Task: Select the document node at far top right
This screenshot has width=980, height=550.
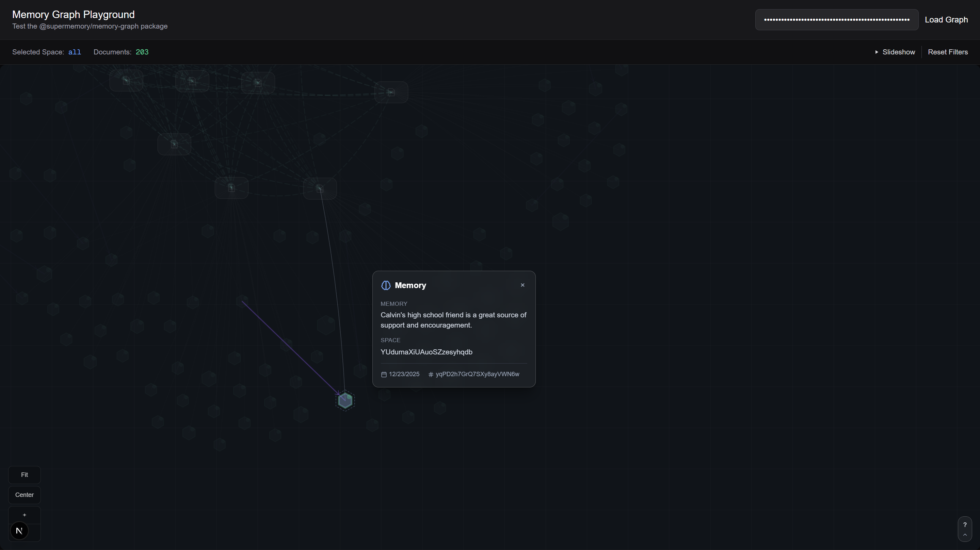Action: tap(391, 93)
